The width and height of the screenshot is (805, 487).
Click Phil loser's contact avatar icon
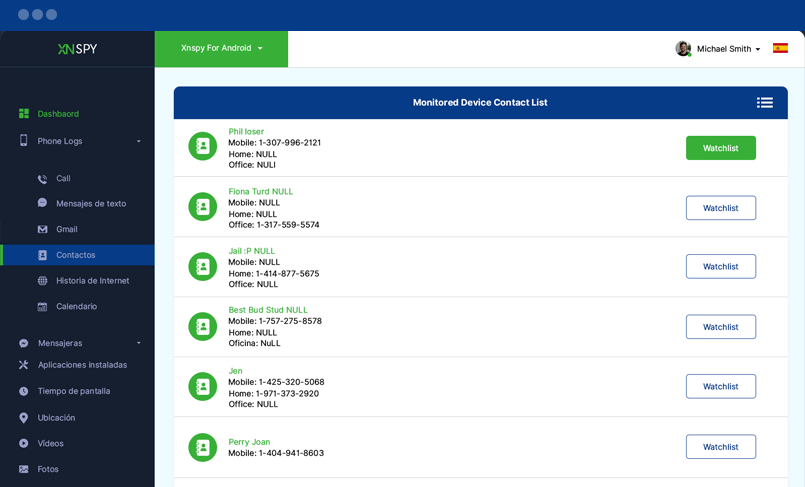pyautogui.click(x=203, y=147)
